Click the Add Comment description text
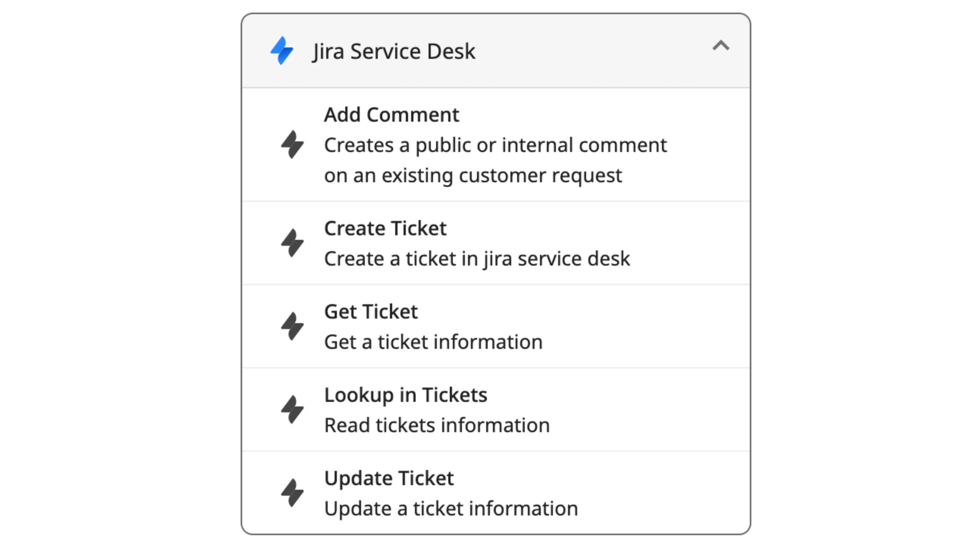Image resolution: width=980 pixels, height=551 pixels. coord(495,160)
